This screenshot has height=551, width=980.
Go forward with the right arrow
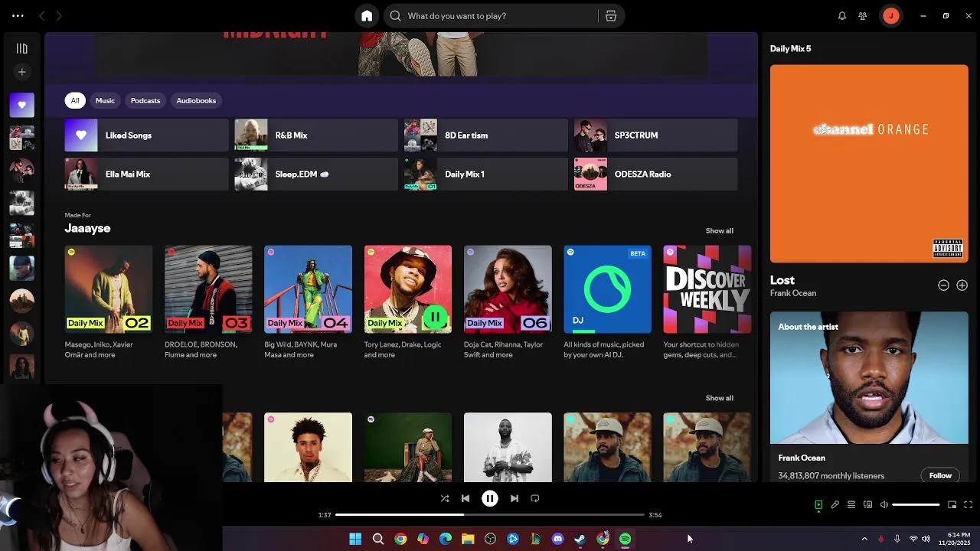click(59, 16)
